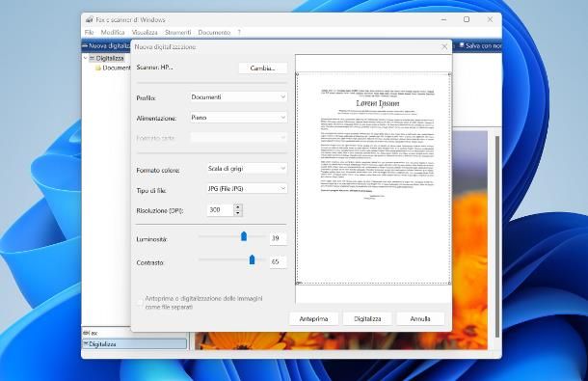
Task: Toggle separate files preview checkbox
Action: [x=140, y=303]
